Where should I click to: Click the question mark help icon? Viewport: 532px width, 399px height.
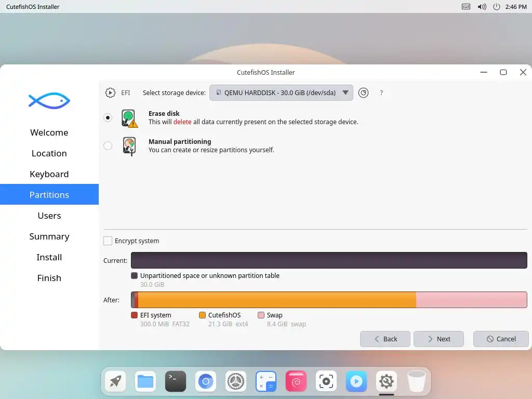(381, 92)
